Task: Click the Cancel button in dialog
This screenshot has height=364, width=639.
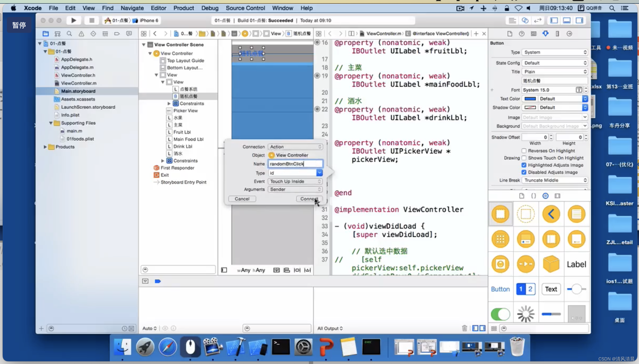Action: pyautogui.click(x=242, y=198)
